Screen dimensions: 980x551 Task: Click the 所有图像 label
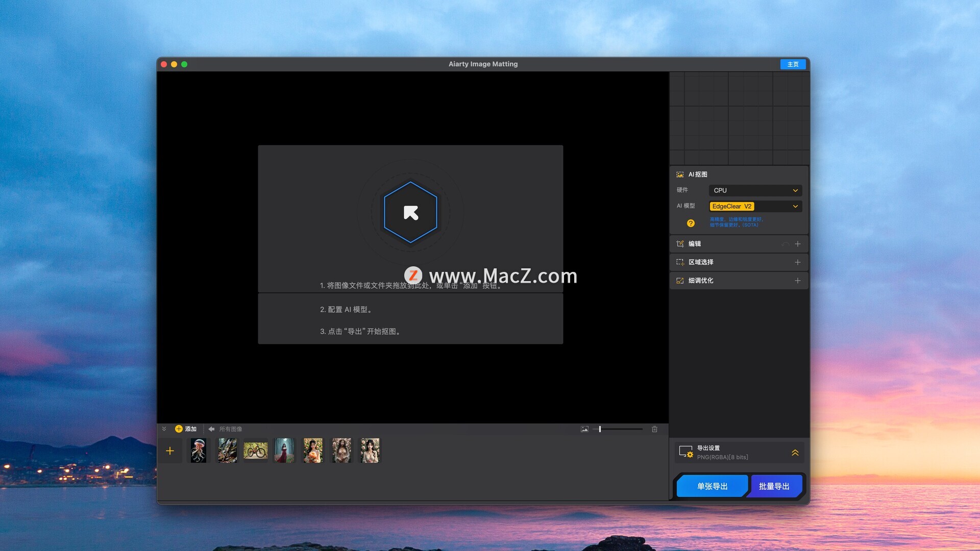(x=231, y=429)
